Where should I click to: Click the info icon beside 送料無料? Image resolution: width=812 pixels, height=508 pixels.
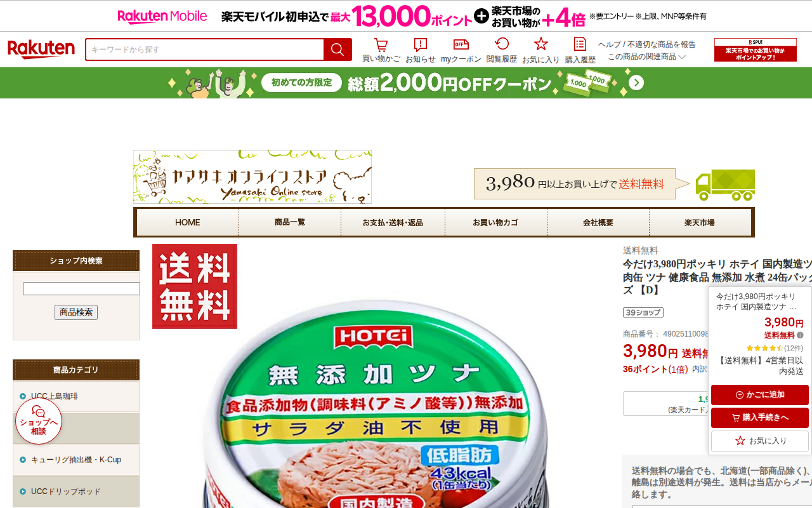(x=800, y=335)
